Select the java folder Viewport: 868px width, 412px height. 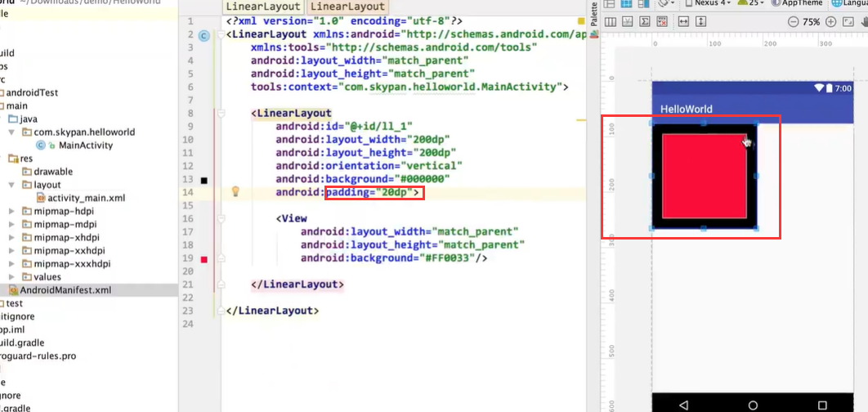(23, 119)
